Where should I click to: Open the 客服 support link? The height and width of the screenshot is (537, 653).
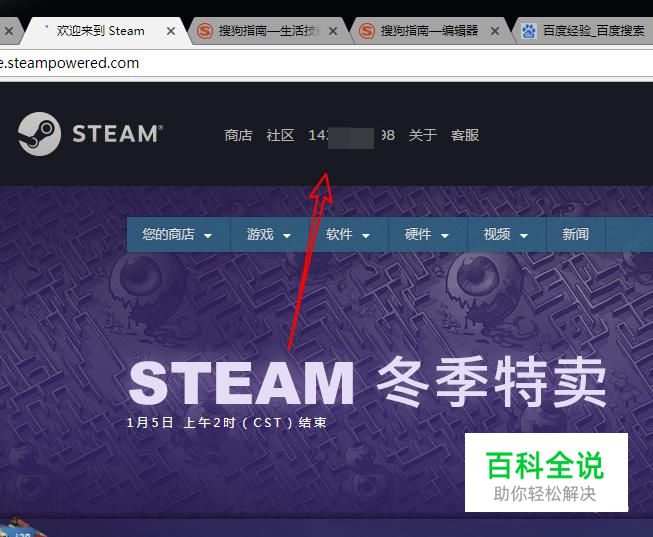(465, 135)
